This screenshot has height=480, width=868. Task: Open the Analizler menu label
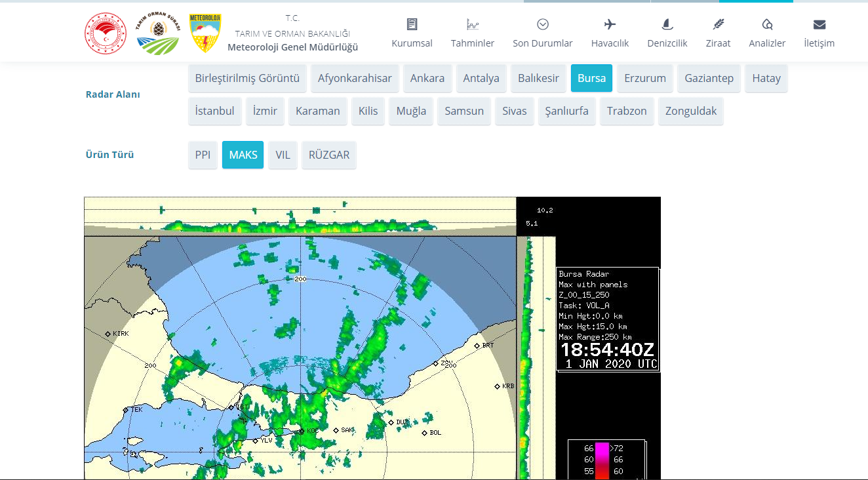pyautogui.click(x=767, y=43)
